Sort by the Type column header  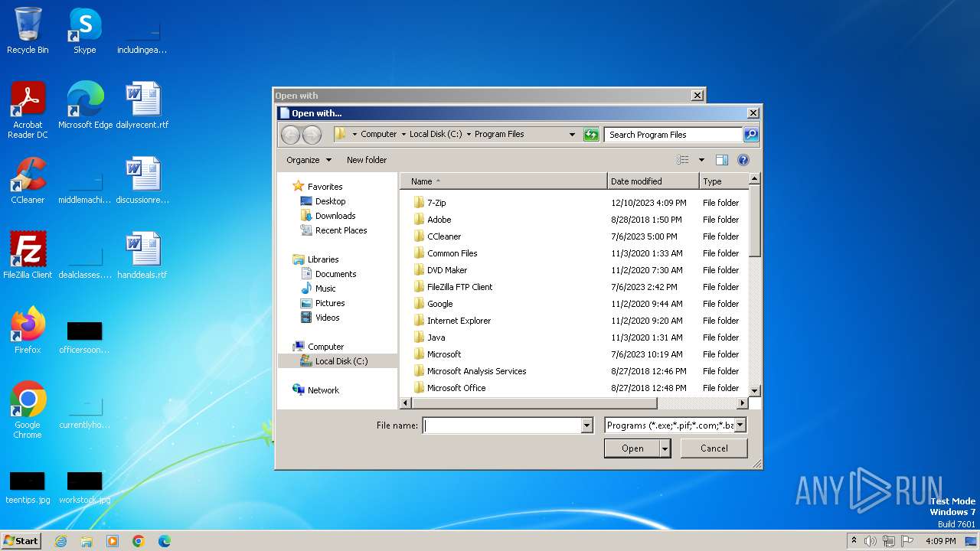[724, 181]
